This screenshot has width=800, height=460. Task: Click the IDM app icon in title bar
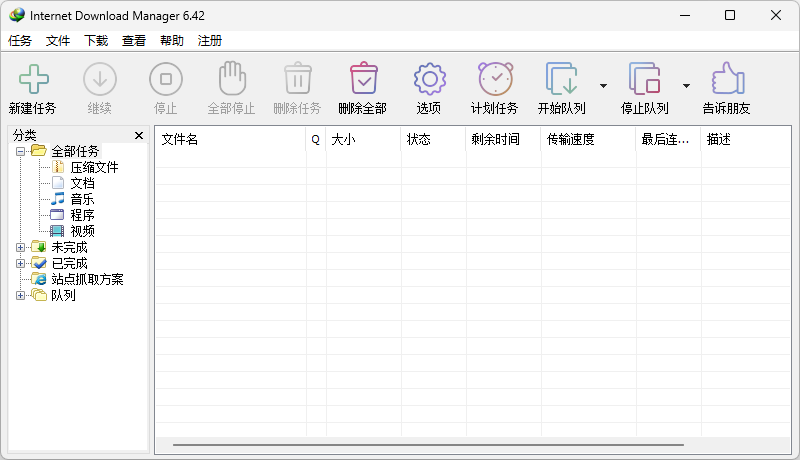[x=17, y=15]
